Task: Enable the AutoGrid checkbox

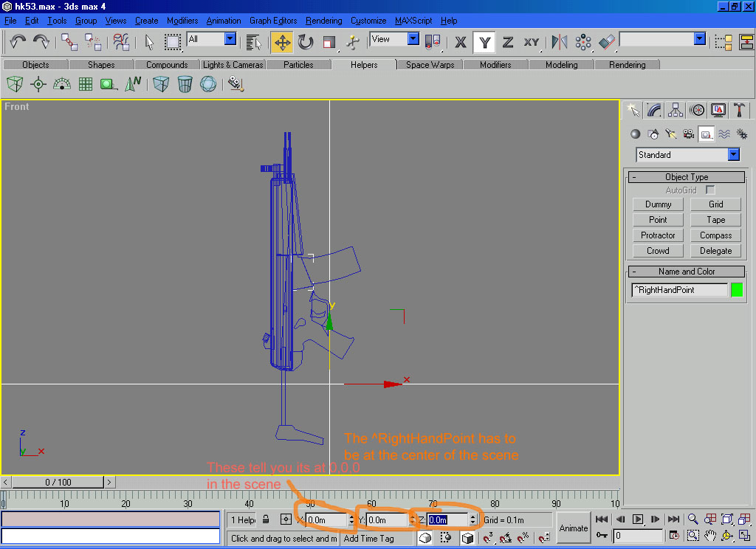Action: coord(710,190)
